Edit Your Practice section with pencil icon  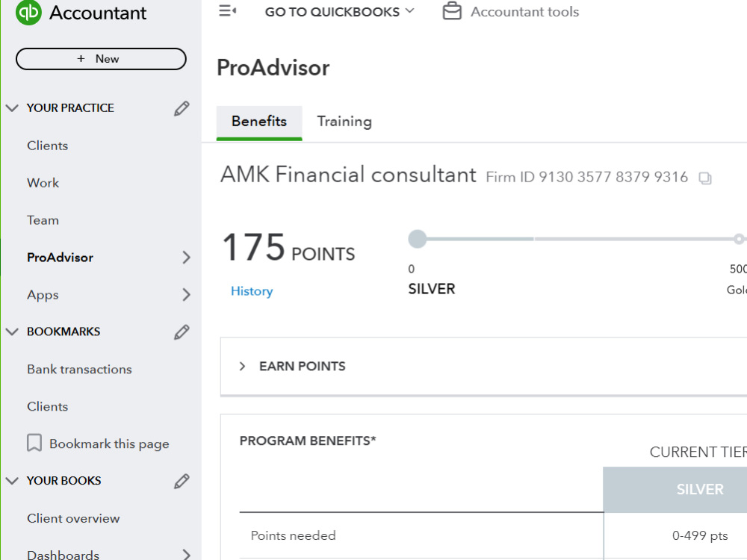click(x=182, y=108)
